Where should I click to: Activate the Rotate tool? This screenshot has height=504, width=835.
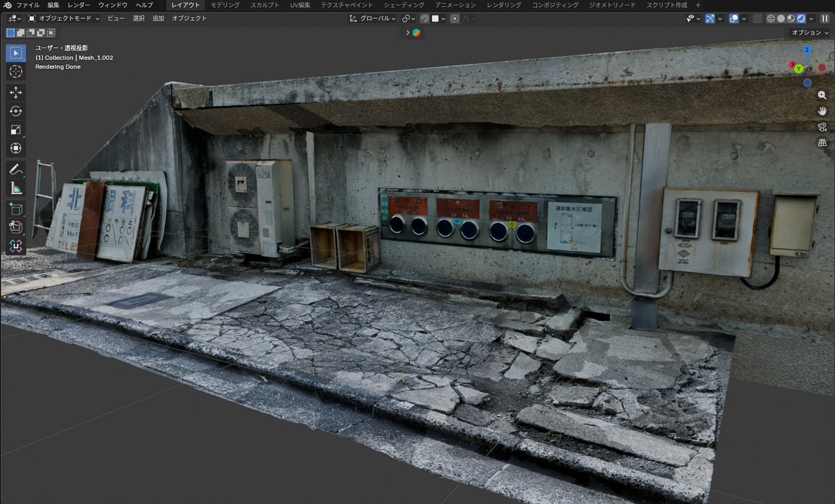[16, 111]
